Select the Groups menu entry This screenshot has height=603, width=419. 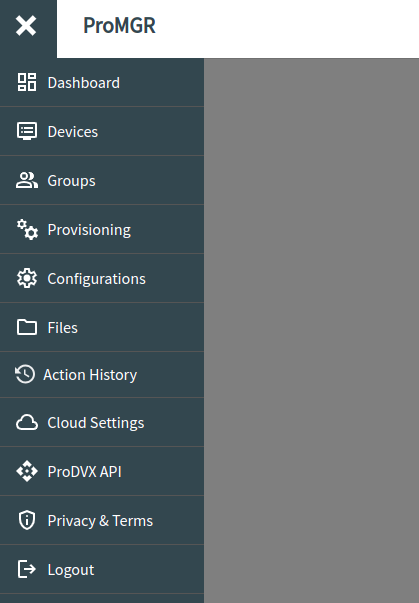[102, 180]
